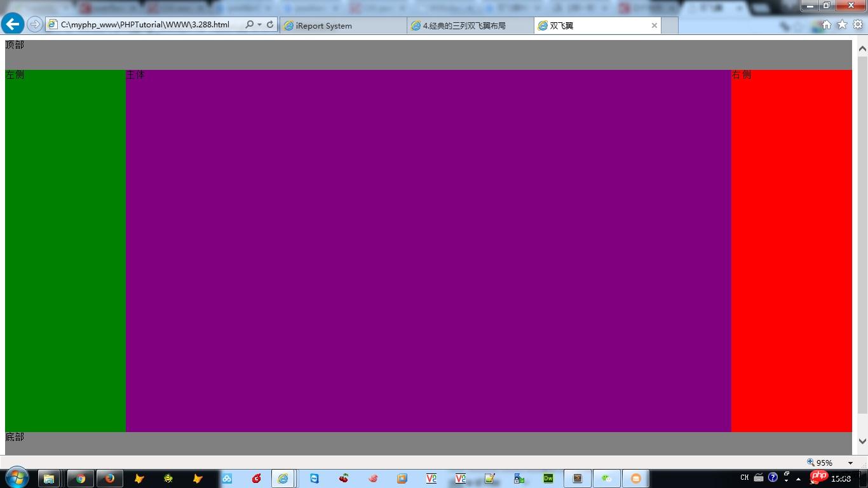Open a new tab with the blank tab button

coord(670,25)
